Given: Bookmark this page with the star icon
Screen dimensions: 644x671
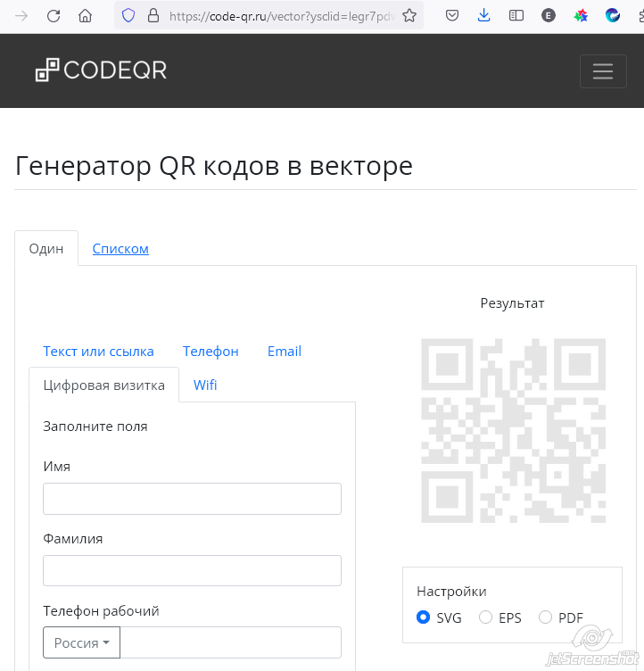Looking at the screenshot, I should [409, 16].
